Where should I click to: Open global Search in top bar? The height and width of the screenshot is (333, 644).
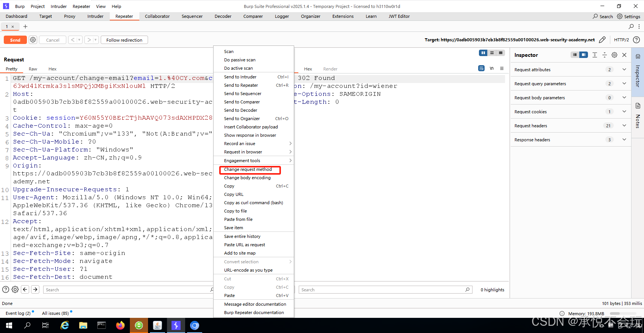click(603, 16)
